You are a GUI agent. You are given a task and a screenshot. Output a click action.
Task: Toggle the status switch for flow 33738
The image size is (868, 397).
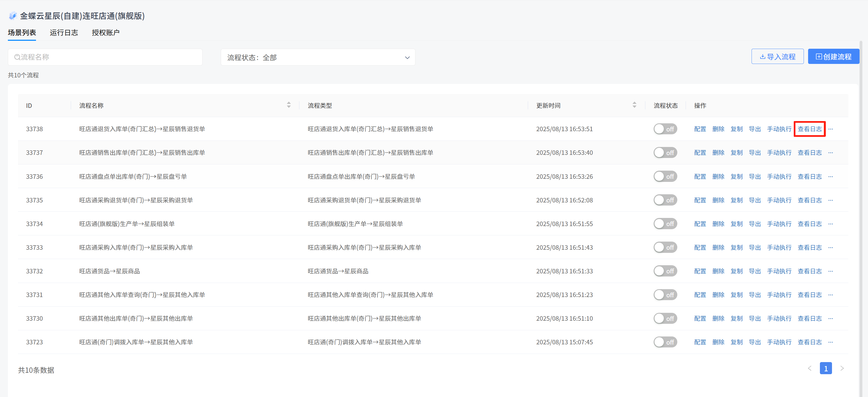point(665,129)
